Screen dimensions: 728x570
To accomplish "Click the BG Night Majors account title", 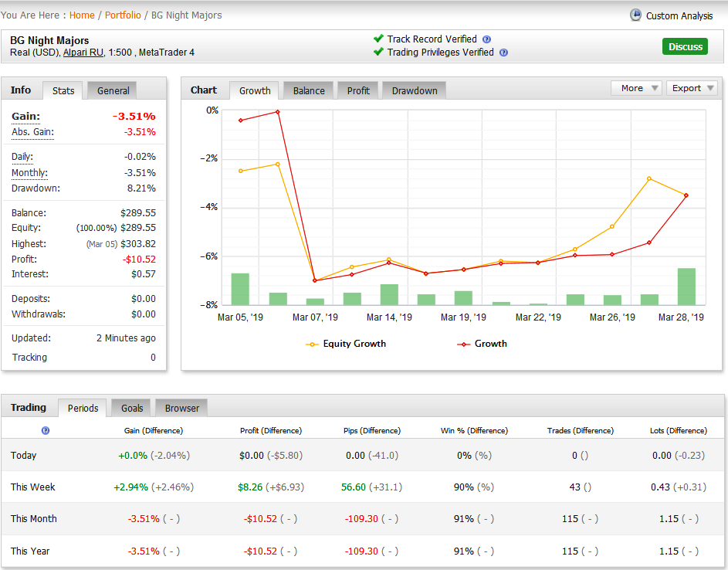I will (49, 40).
